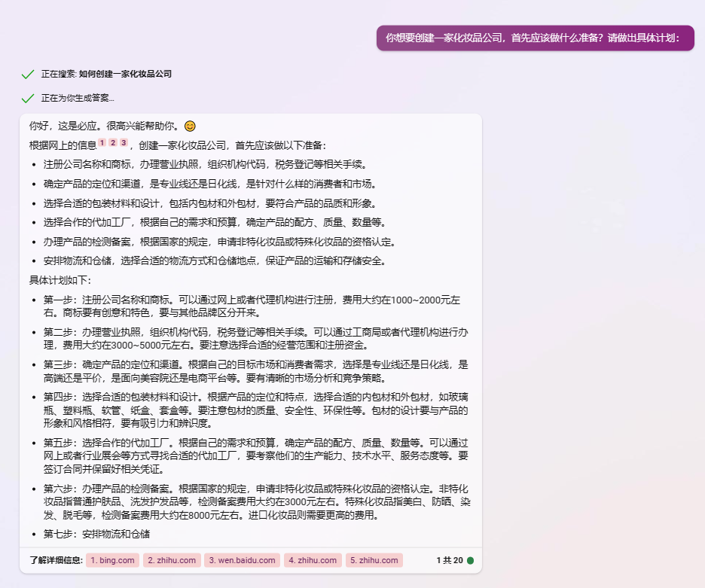Open source link 2. zhihu.com
The height and width of the screenshot is (588, 705).
(172, 560)
